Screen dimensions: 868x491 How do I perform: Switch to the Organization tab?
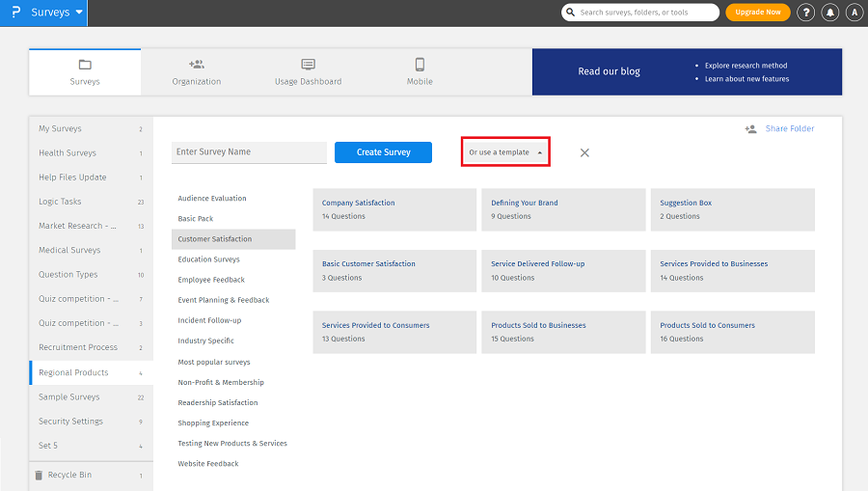coord(197,72)
